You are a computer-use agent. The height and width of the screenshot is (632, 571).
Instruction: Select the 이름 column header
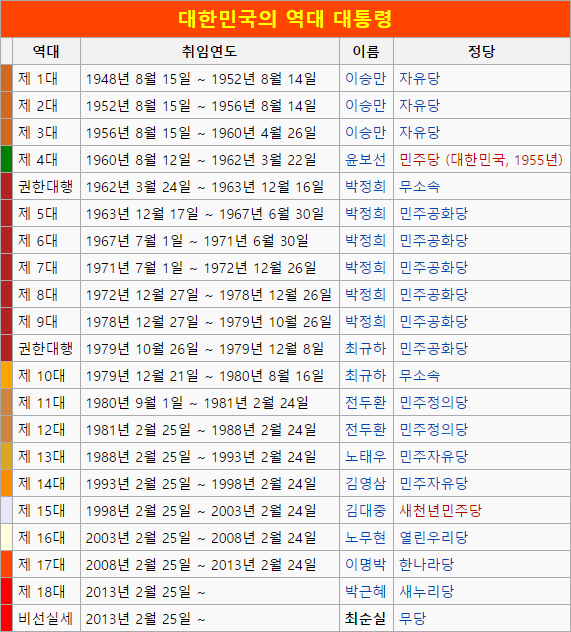[366, 51]
